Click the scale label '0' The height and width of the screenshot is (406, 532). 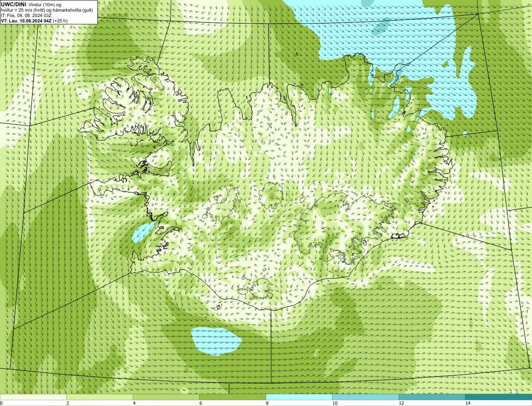click(x=1, y=403)
